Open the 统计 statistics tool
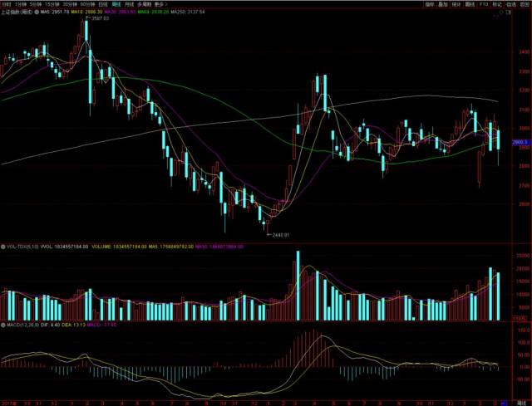Image resolution: width=532 pixels, height=406 pixels. click(456, 4)
